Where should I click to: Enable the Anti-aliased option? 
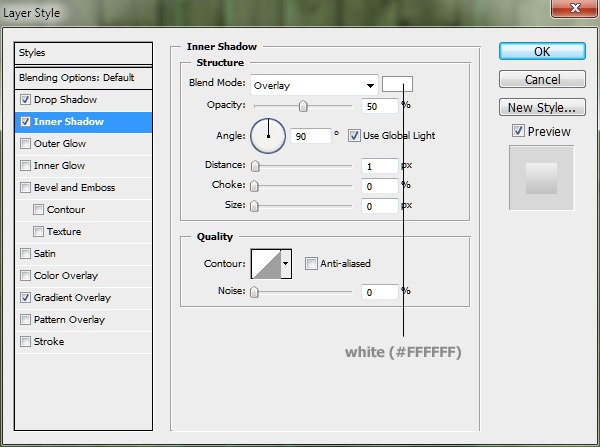[312, 264]
